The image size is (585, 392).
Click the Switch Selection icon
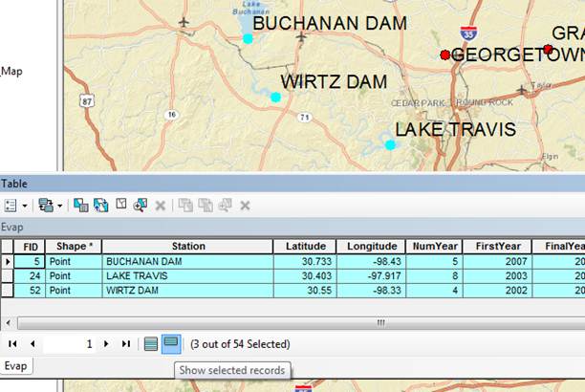(x=100, y=206)
